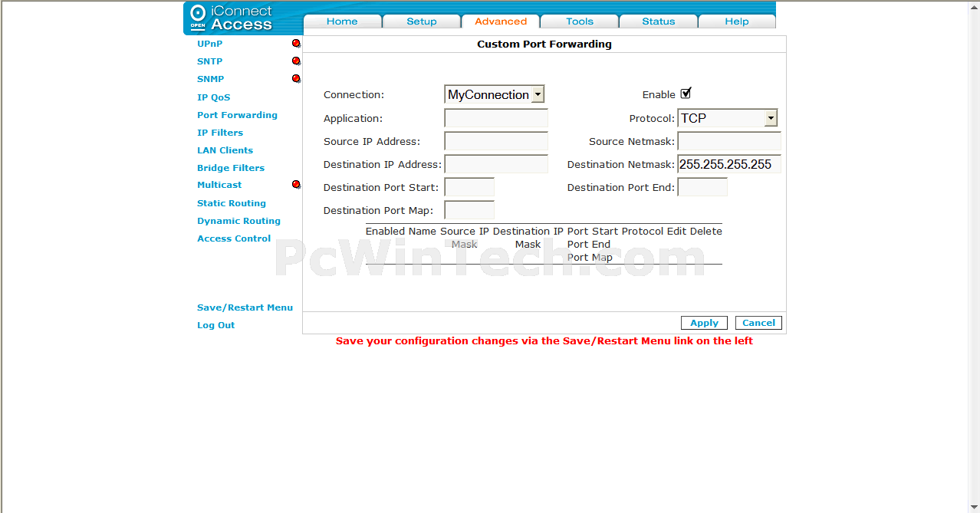Viewport: 980px width, 513px height.
Task: Click the red status icon beside SNMP
Action: tap(296, 79)
